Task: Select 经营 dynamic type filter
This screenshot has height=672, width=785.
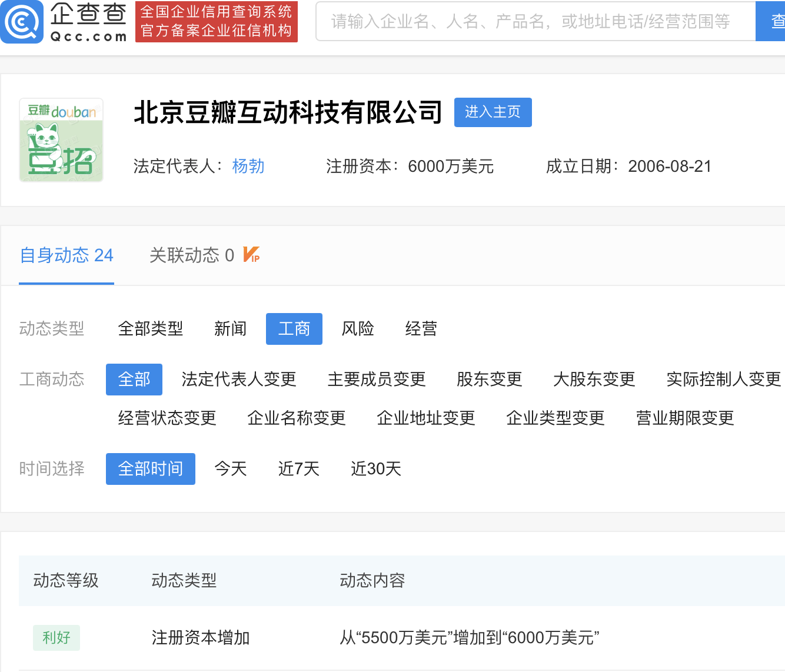Action: click(x=421, y=329)
